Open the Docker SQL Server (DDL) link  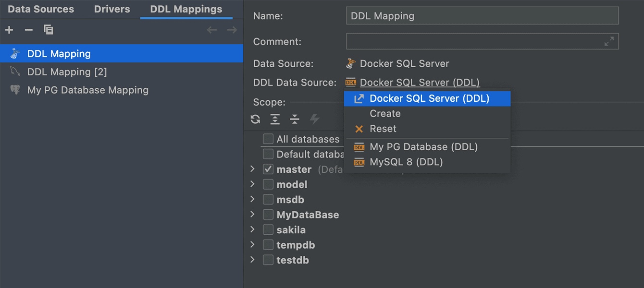point(420,83)
